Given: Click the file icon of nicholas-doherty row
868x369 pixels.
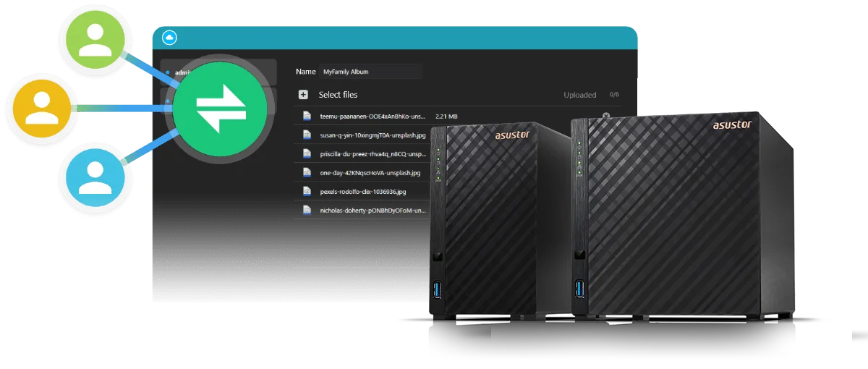Looking at the screenshot, I should pyautogui.click(x=307, y=211).
